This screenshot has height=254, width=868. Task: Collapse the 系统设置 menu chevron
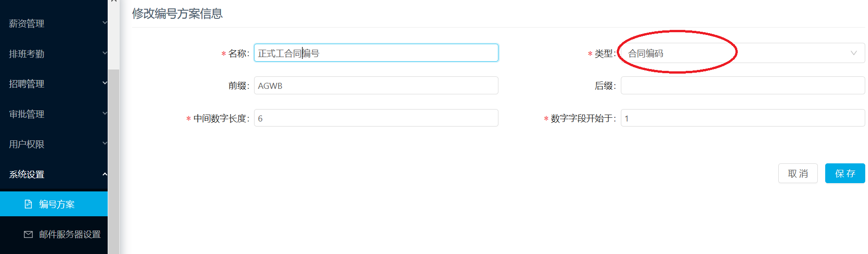(x=104, y=174)
